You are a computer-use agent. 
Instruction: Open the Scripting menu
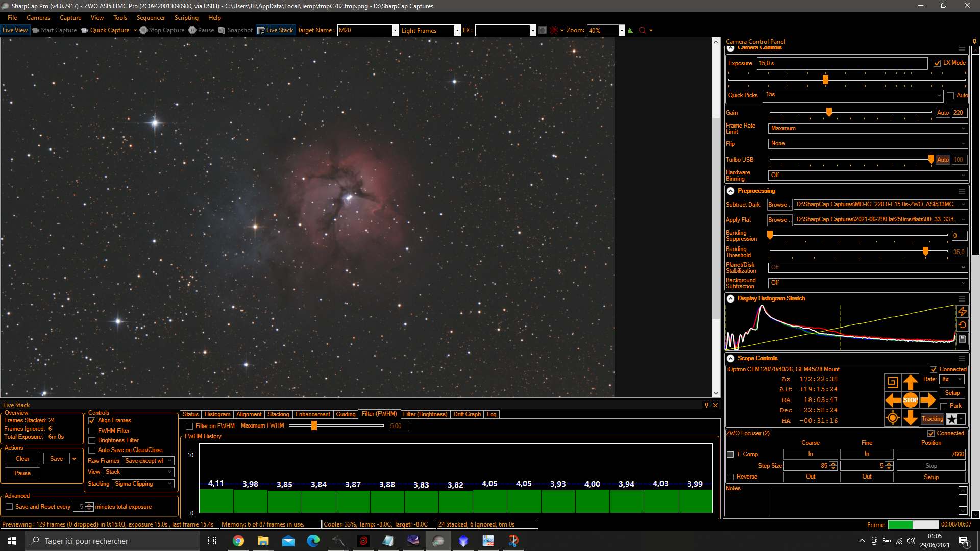[186, 18]
